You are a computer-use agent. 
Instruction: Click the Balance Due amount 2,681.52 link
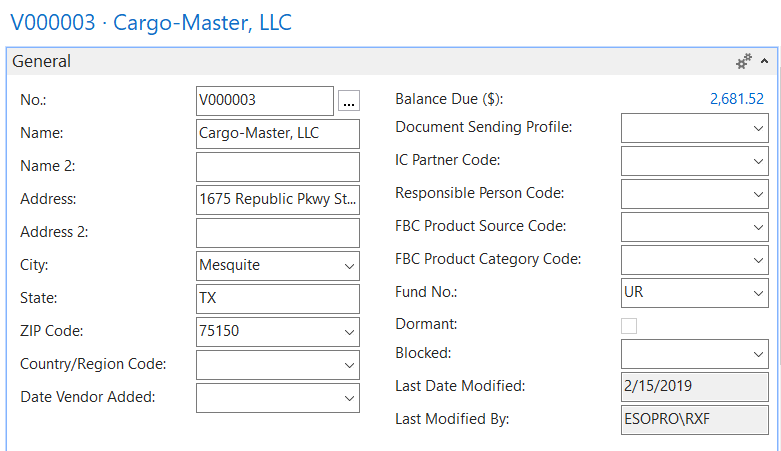click(x=736, y=99)
